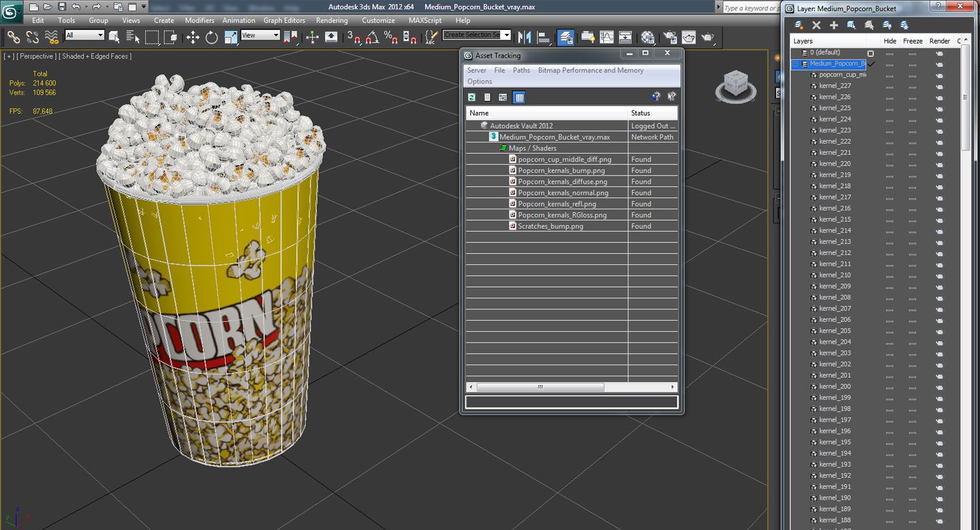Activate the Bind to Space Warp tool

(x=51, y=37)
